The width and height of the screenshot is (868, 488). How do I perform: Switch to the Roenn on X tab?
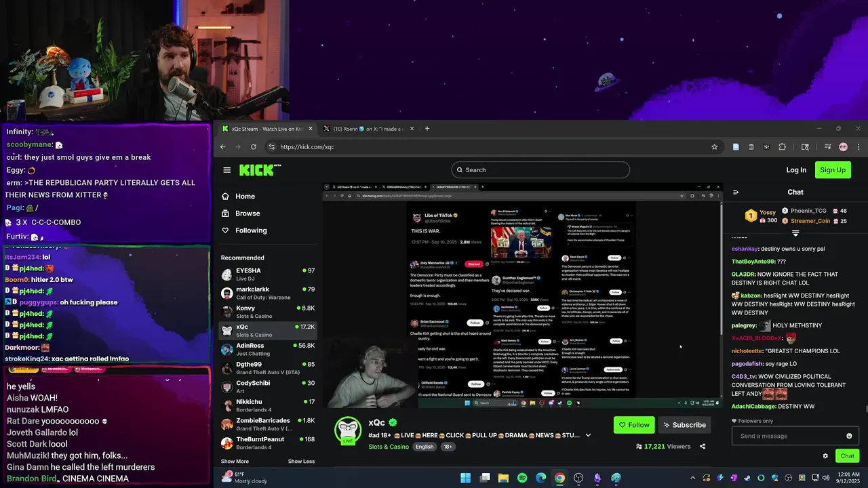point(368,129)
